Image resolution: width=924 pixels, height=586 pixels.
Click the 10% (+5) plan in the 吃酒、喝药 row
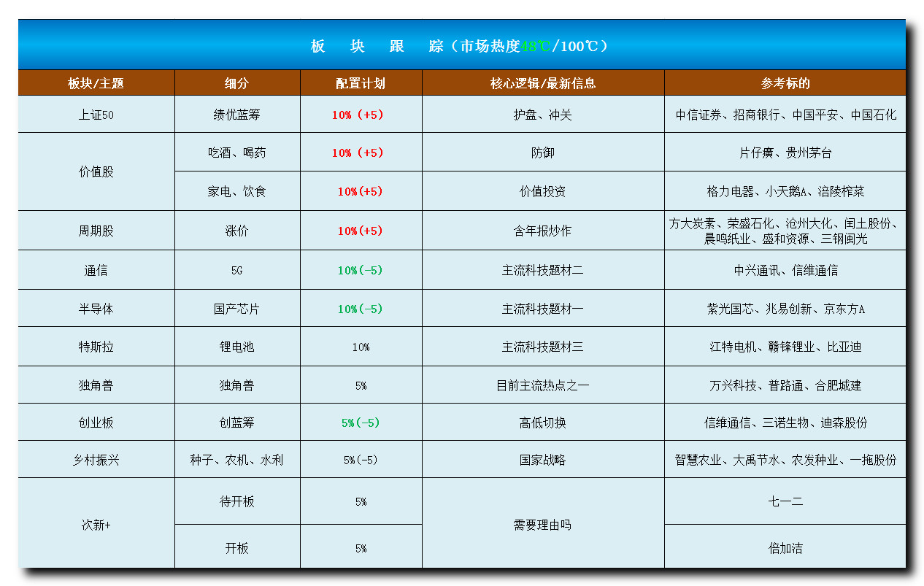point(361,153)
